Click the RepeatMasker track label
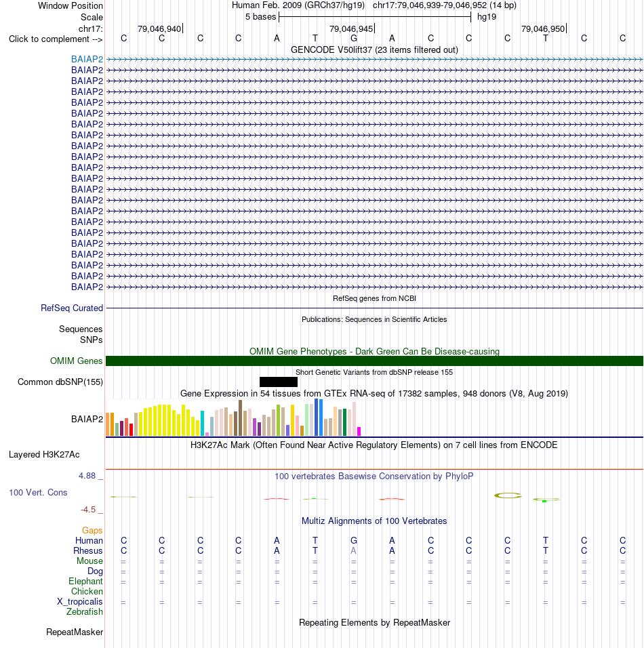Viewport: 644px width, 648px height. coord(75,632)
